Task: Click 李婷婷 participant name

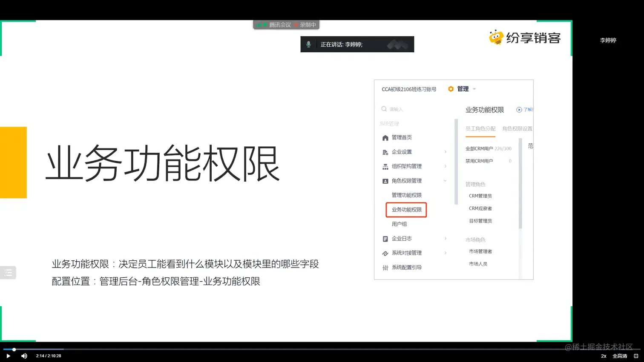Action: click(x=608, y=40)
